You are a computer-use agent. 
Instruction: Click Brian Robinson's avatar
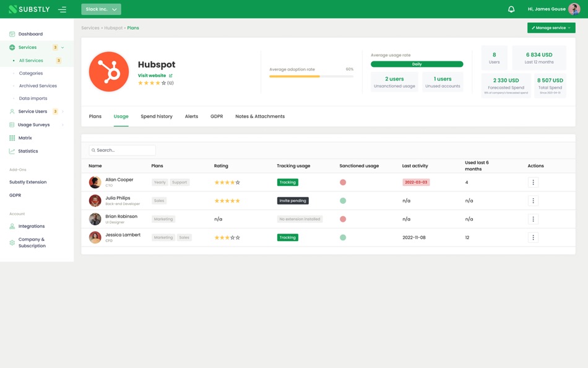pos(95,219)
